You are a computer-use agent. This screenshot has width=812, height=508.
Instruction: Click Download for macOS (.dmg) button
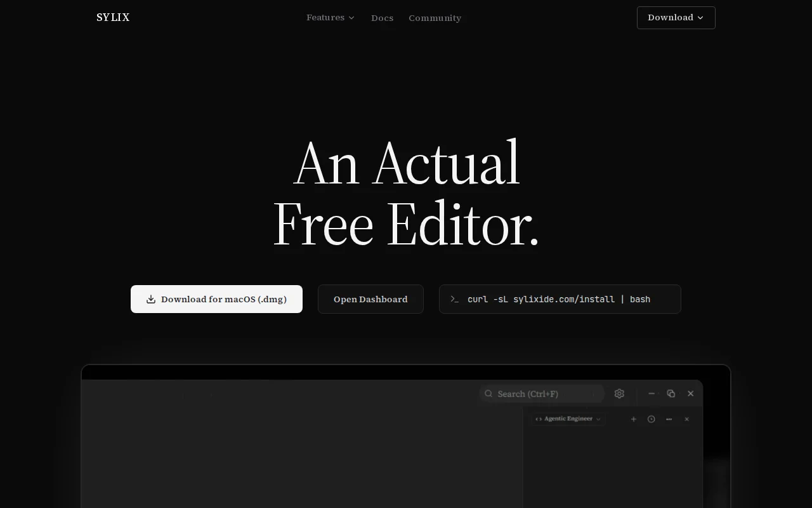click(x=216, y=299)
